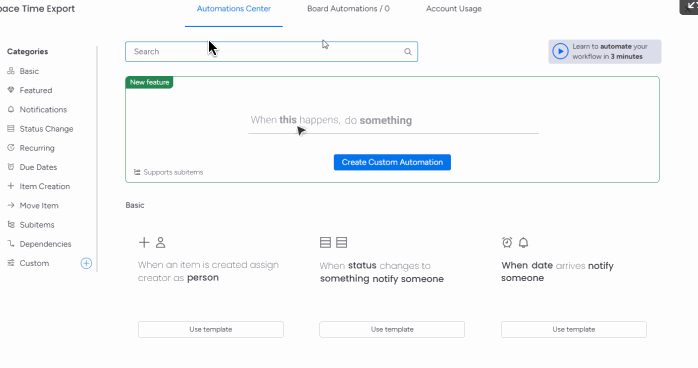The height and width of the screenshot is (368, 698).
Task: Click the Due Dates clock icon in sidebar
Action: [x=11, y=167]
